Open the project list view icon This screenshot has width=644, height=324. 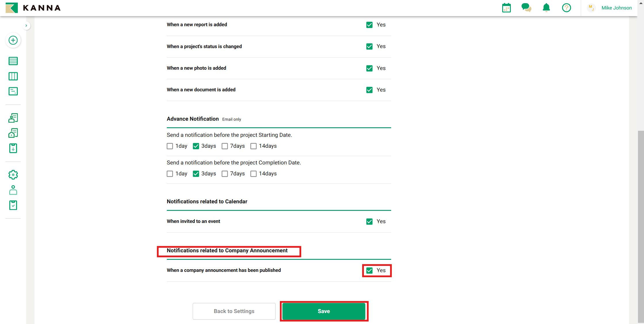tap(13, 61)
